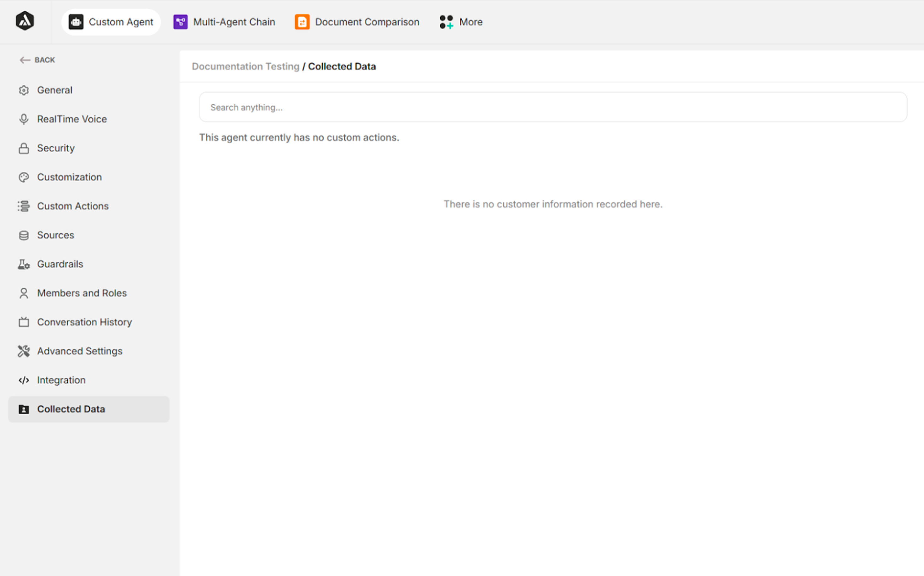Click the General gear icon

[24, 90]
